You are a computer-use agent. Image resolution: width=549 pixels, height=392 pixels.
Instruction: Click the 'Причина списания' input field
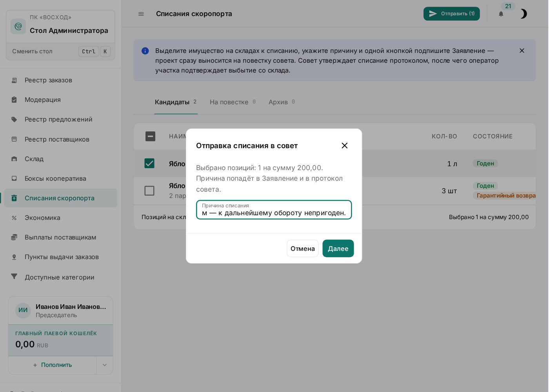click(x=274, y=210)
